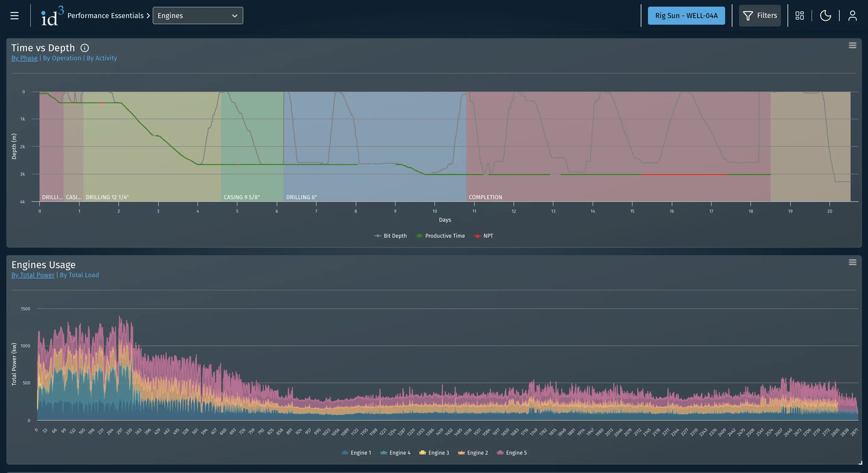
Task: Click the Time vs Depth info icon
Action: [85, 48]
